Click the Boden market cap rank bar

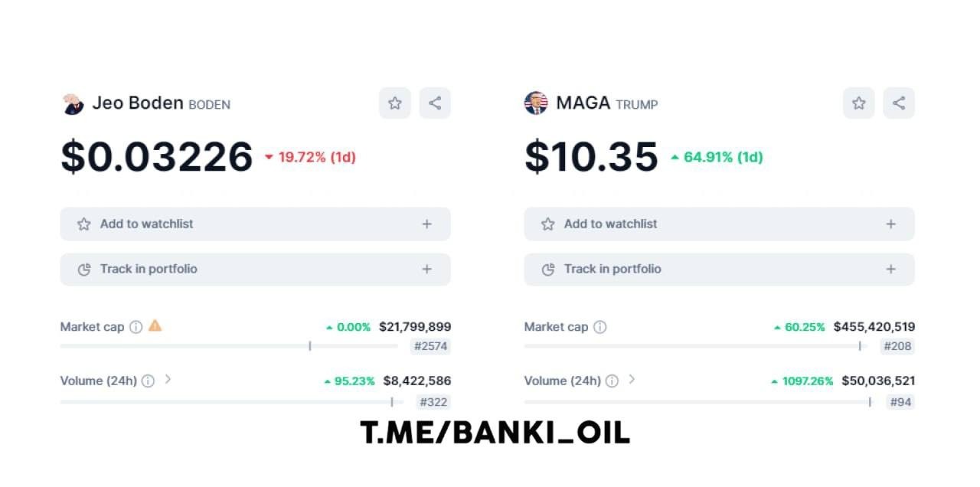tap(229, 346)
